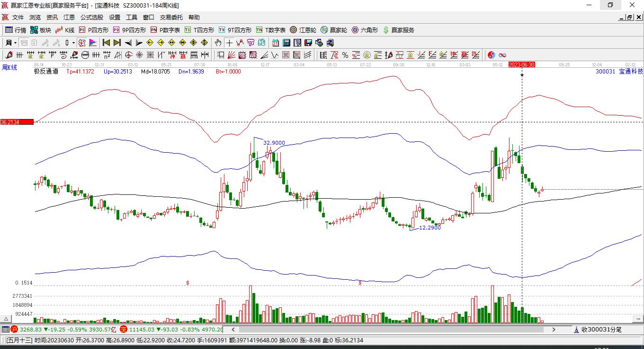Click the save floppy disk icon
The width and height of the screenshot is (644, 349).
pyautogui.click(x=308, y=43)
